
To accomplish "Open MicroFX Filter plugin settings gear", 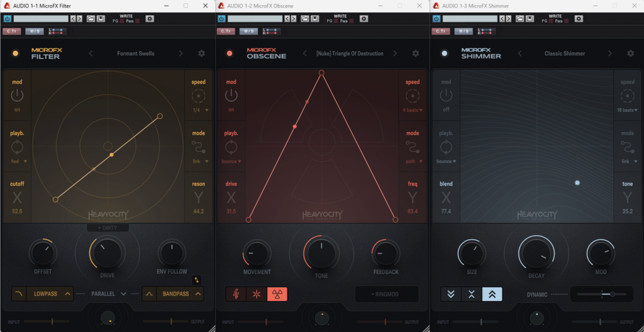I will point(201,53).
